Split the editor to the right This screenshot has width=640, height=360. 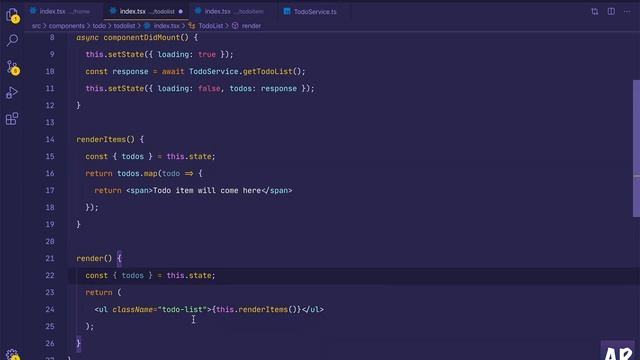click(611, 11)
